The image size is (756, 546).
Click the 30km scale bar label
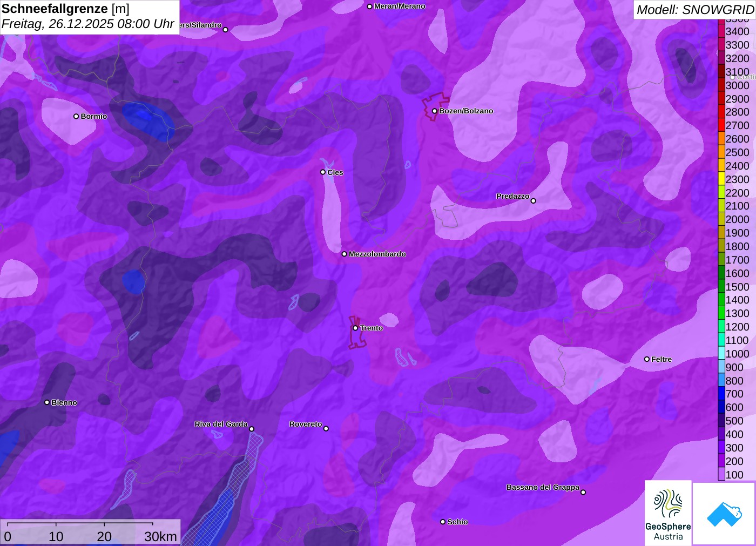point(160,536)
